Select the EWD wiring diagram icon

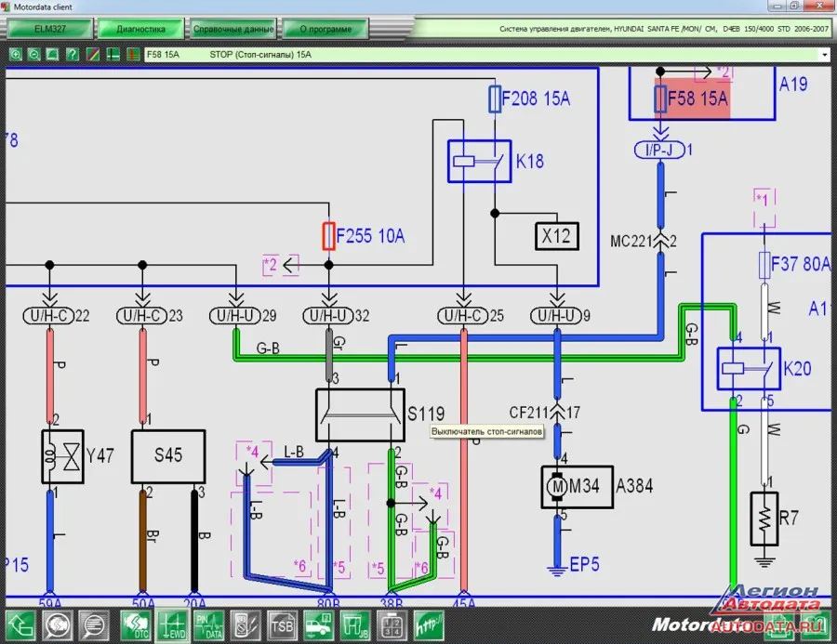tap(171, 624)
